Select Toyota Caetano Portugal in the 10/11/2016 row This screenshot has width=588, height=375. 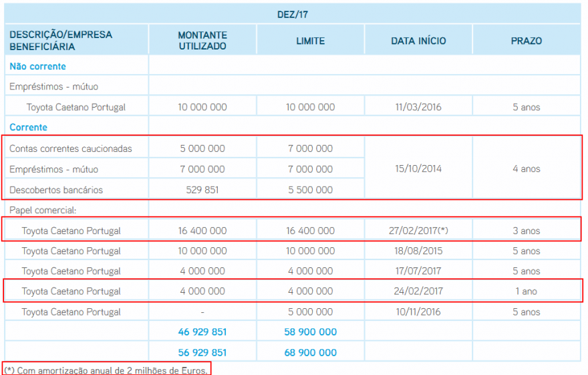pos(71,312)
